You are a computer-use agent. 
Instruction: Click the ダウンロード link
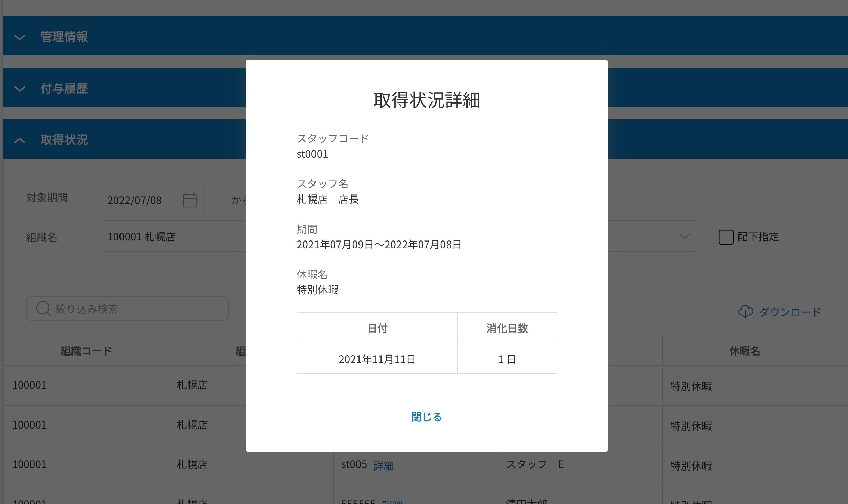[x=789, y=312]
